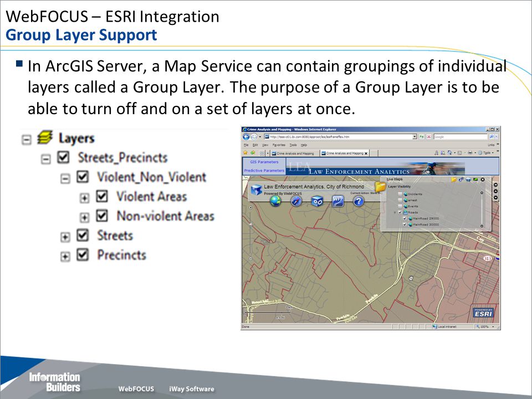
Task: Uncheck the MainRoad 30000 checkbox
Action: tap(405, 224)
